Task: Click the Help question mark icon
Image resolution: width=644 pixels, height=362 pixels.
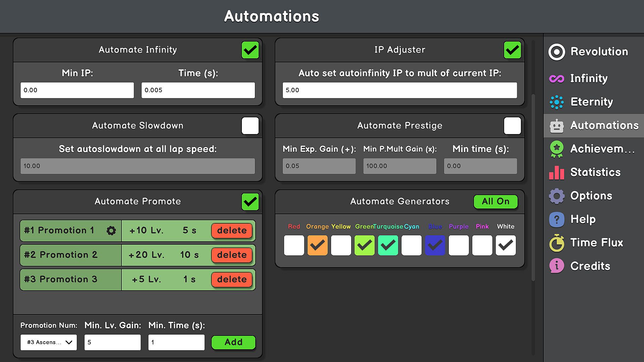Action: point(556,220)
